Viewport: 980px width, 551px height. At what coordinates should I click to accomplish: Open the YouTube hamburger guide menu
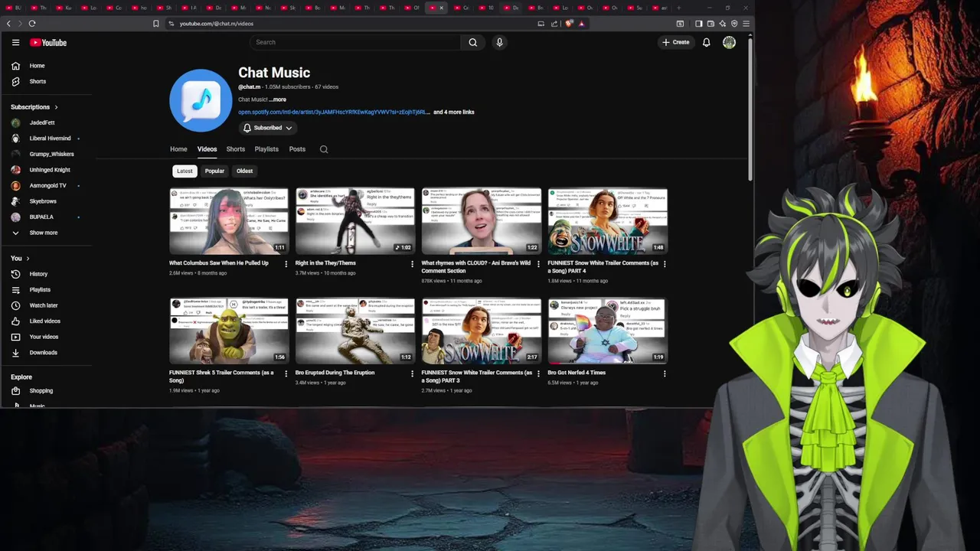(15, 43)
